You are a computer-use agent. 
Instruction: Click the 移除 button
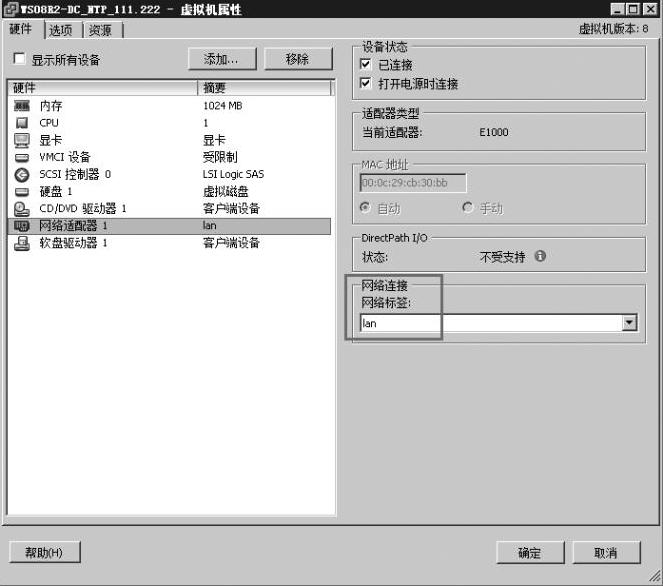[x=298, y=58]
